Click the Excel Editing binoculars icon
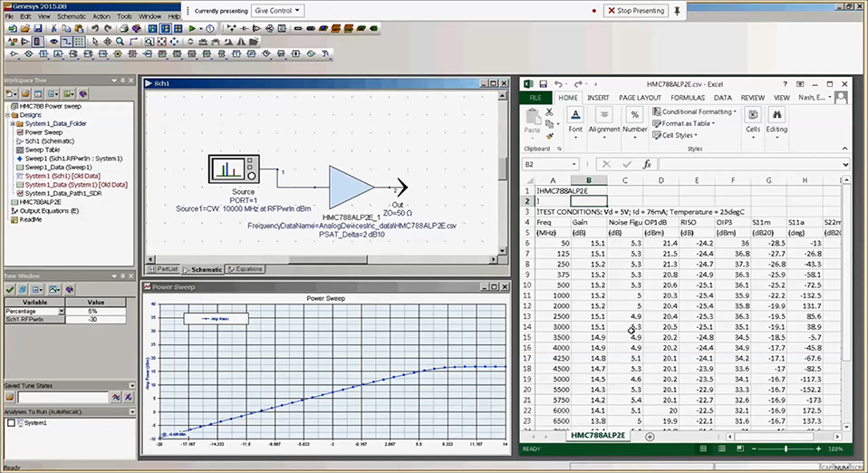Viewport: 868px width, 473px height. pos(776,115)
